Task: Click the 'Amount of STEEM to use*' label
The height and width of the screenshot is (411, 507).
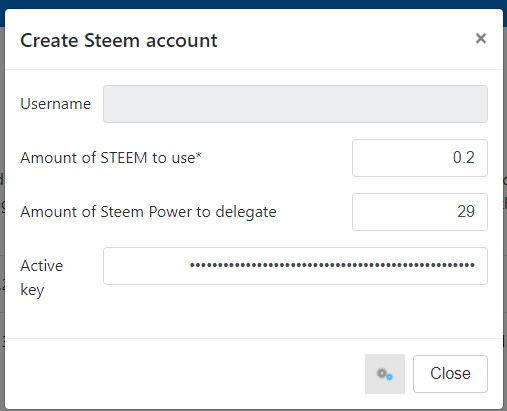Action: pyautogui.click(x=111, y=158)
